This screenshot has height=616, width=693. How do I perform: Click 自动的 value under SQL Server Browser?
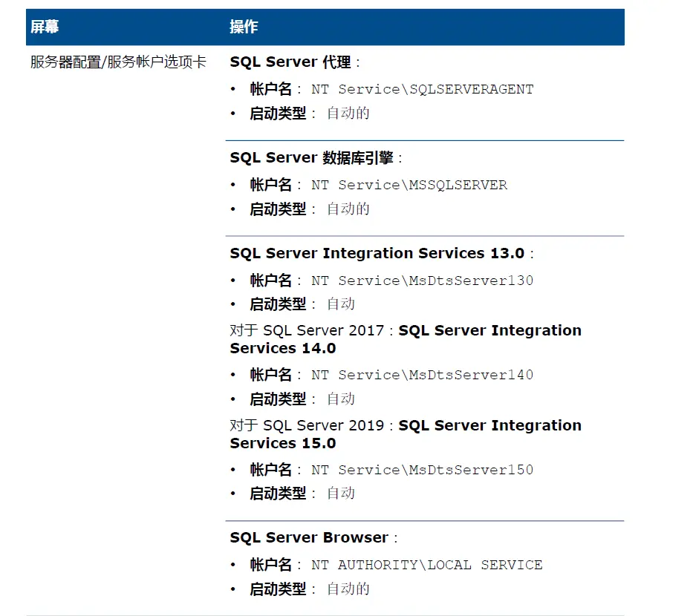348,589
